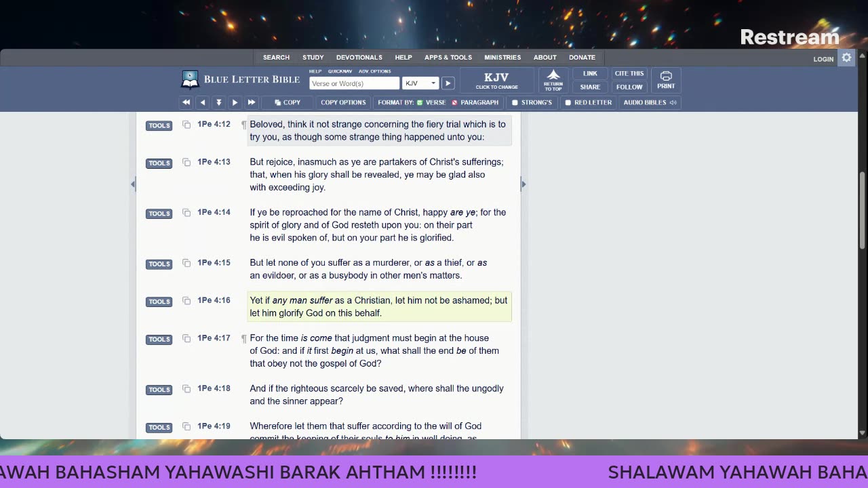The height and width of the screenshot is (488, 868).
Task: Expand right panel with right arrow handle
Action: click(x=523, y=184)
